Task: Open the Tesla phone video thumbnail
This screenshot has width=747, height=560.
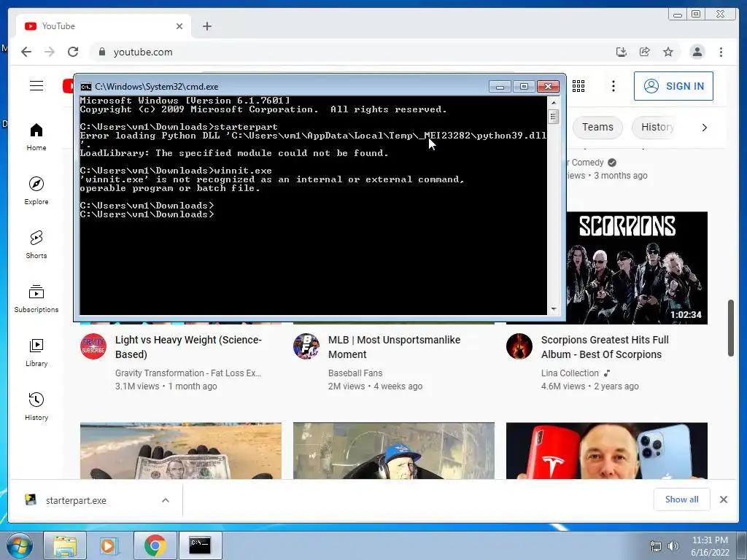Action: point(606,451)
